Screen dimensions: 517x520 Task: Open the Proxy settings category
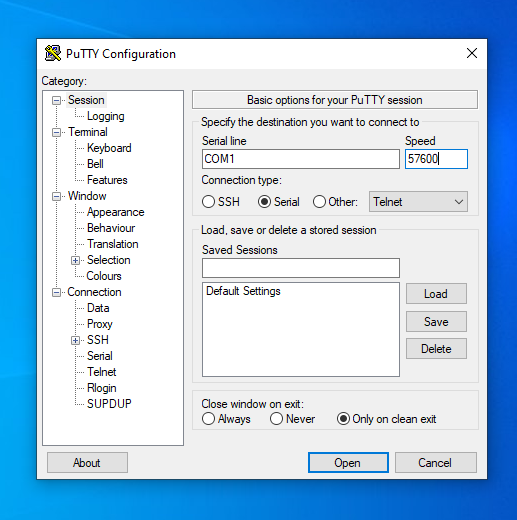tap(100, 324)
